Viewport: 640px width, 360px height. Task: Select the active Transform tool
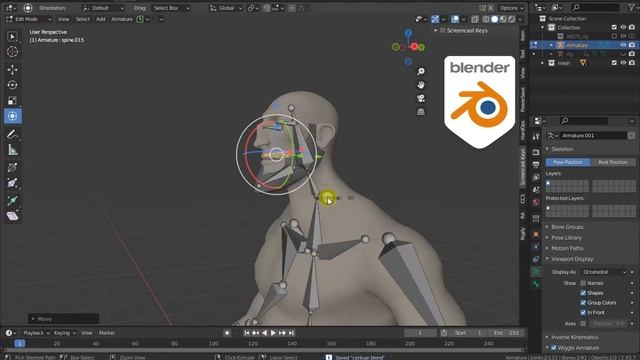click(12, 116)
